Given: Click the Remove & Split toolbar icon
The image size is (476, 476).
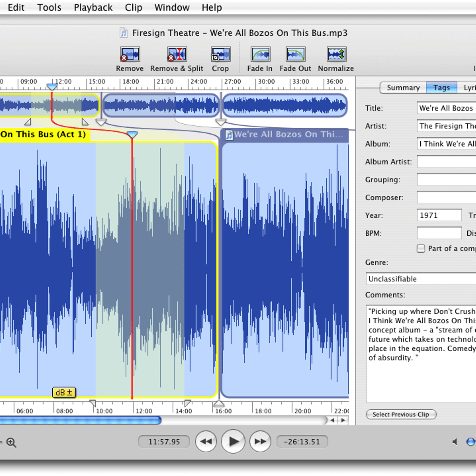Looking at the screenshot, I should click(177, 54).
